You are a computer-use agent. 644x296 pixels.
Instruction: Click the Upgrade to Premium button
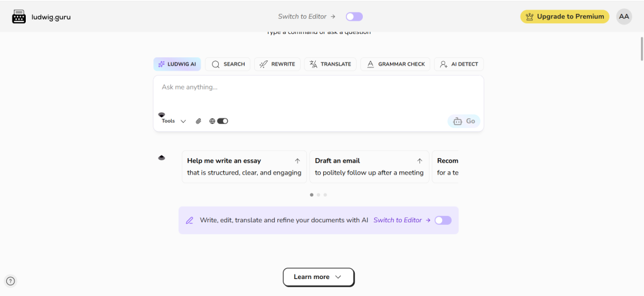[564, 16]
